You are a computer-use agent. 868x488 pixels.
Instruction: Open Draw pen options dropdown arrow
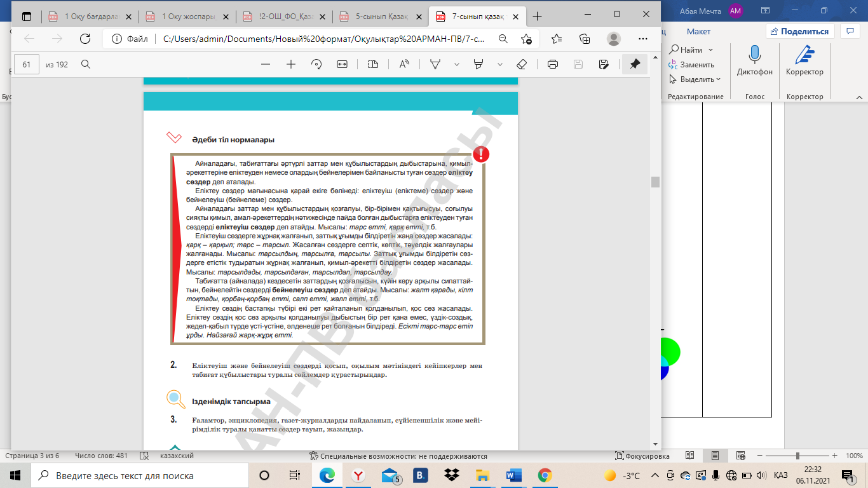[456, 64]
